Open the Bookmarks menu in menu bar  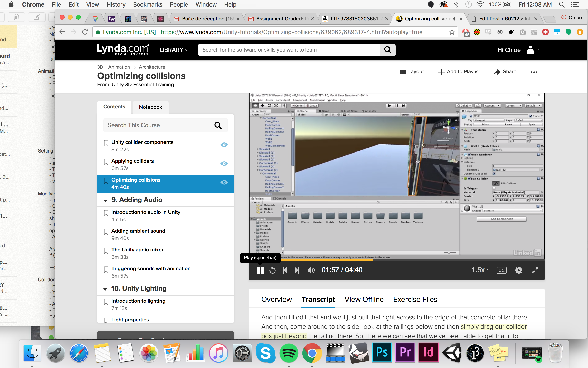click(x=148, y=4)
